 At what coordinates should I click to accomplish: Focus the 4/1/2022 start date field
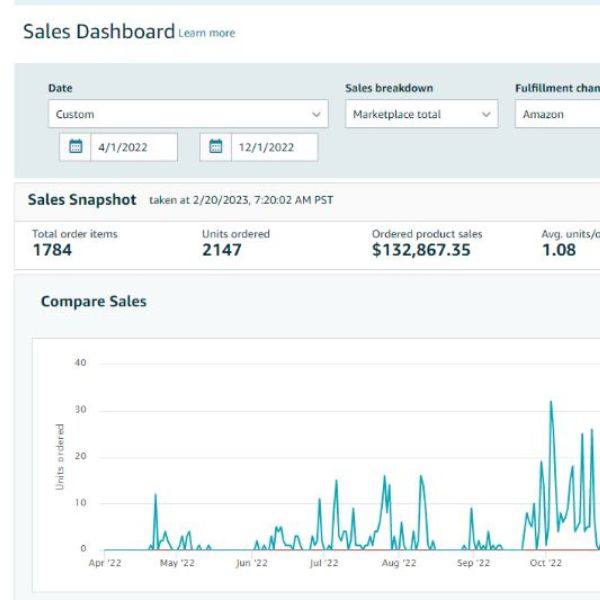132,147
